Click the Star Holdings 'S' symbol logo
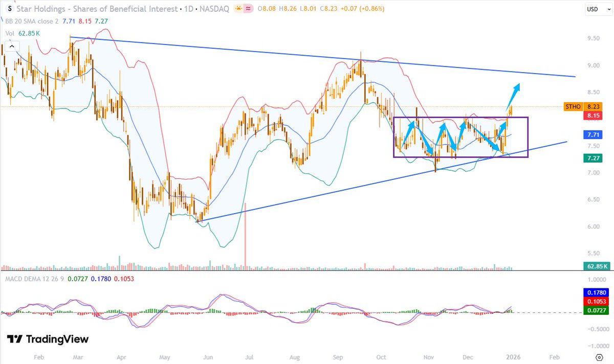The height and width of the screenshot is (364, 614). 9,9
